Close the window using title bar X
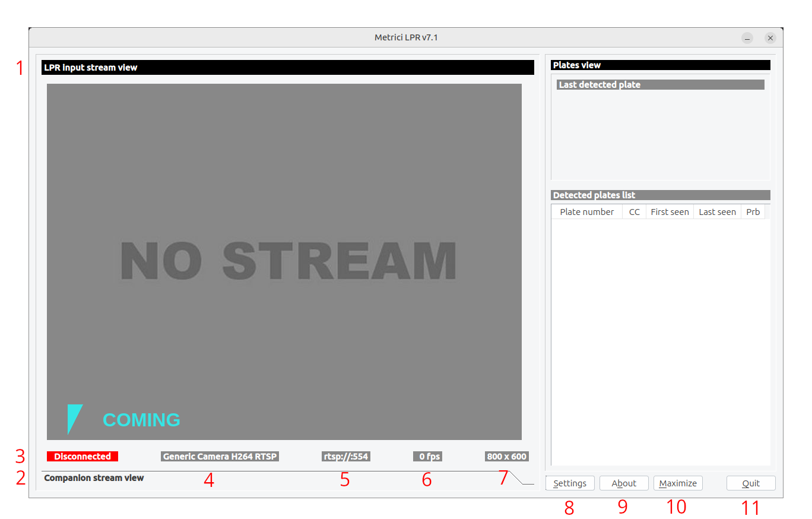812x519 pixels. point(770,38)
